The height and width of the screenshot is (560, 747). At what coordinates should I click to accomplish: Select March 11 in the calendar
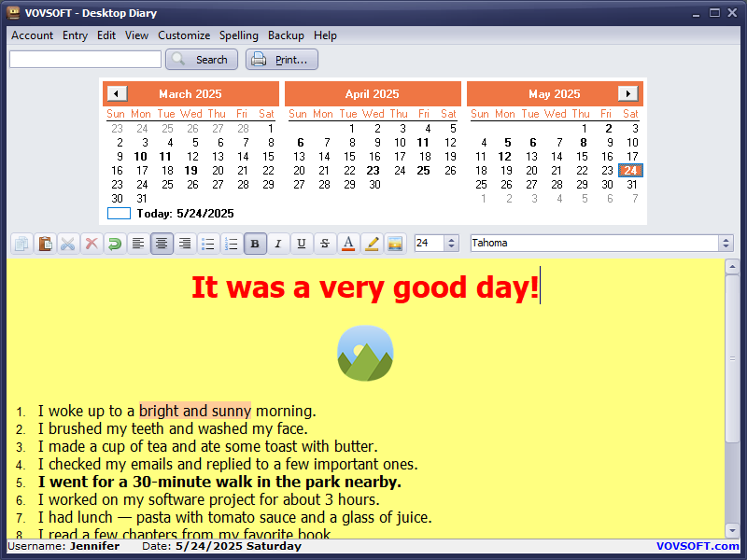pos(165,157)
